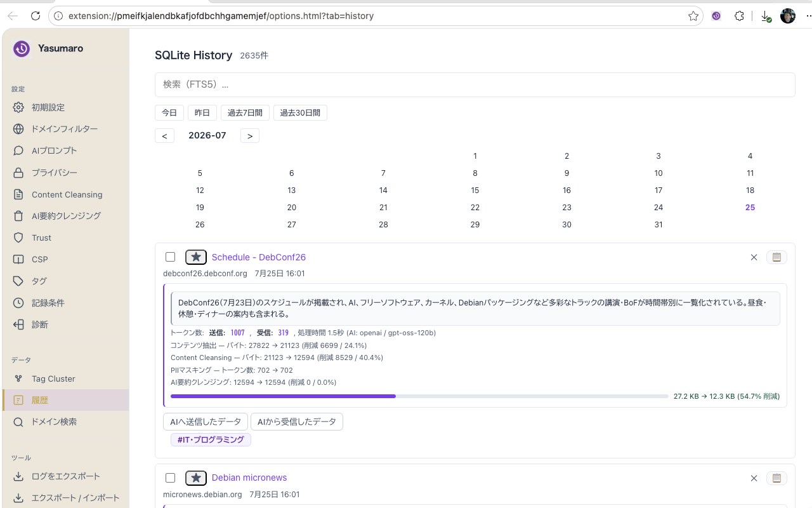812x508 pixels.
Task: Open the Schedule - DebConf26 link
Action: point(259,257)
